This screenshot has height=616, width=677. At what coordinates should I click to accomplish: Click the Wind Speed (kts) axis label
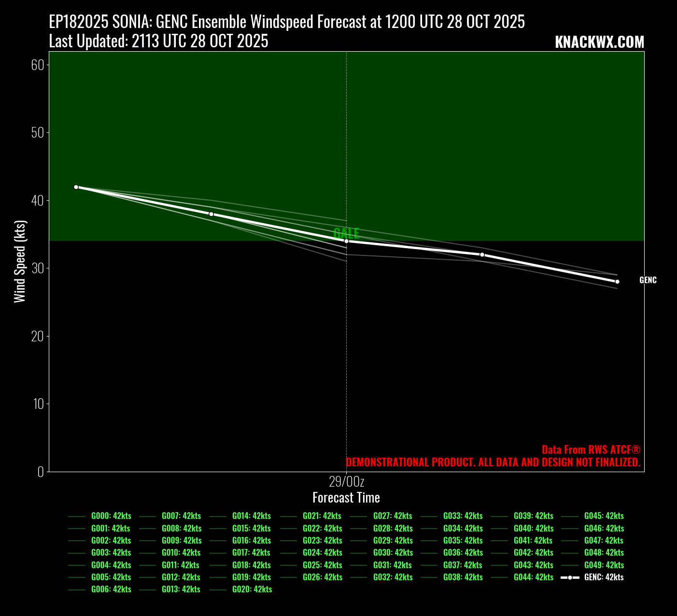(x=19, y=261)
